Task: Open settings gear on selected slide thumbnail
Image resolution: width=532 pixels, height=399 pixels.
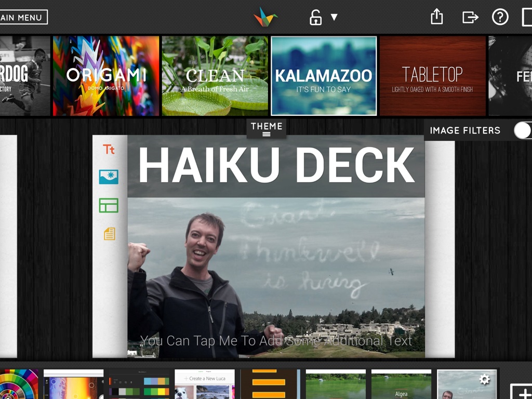Action: (484, 380)
